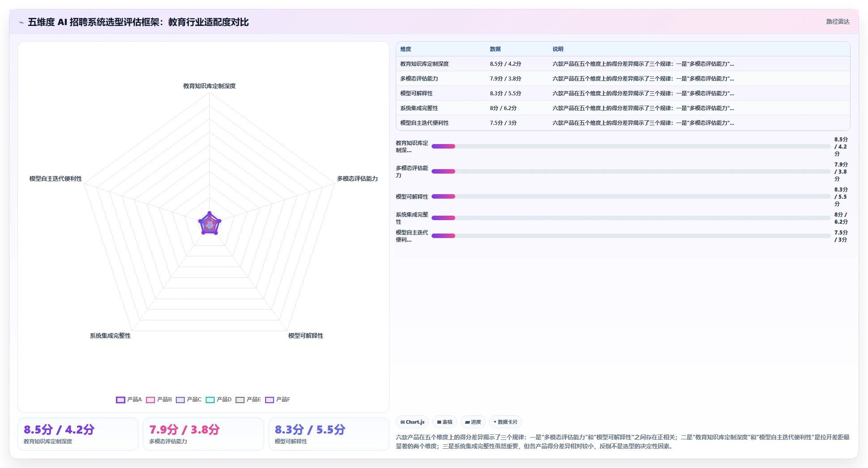Click the 进度 chip

[x=473, y=422]
